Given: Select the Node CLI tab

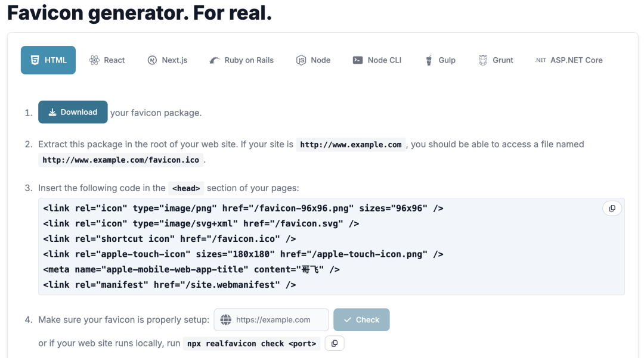Looking at the screenshot, I should (377, 60).
